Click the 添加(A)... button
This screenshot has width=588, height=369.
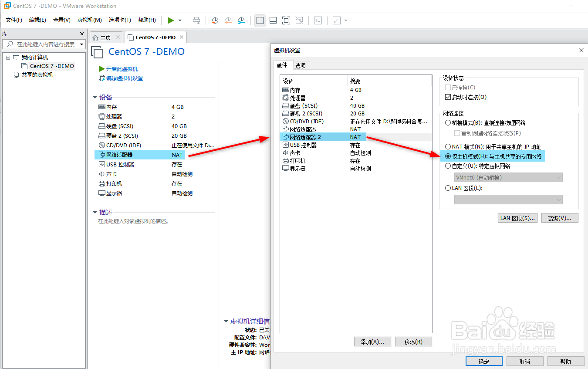click(x=372, y=342)
